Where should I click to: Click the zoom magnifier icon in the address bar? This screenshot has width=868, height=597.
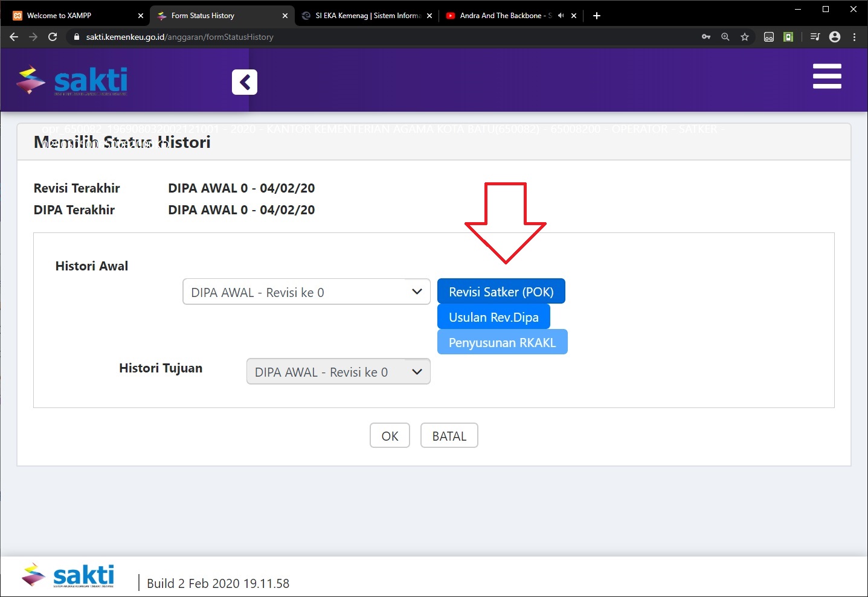click(725, 37)
